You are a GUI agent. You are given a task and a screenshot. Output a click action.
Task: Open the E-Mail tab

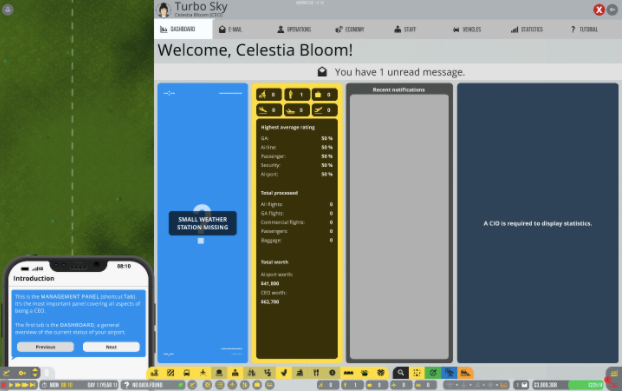tap(230, 29)
